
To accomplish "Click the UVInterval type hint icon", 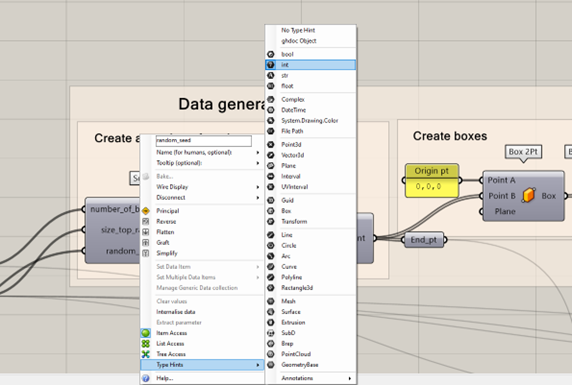I will click(271, 187).
